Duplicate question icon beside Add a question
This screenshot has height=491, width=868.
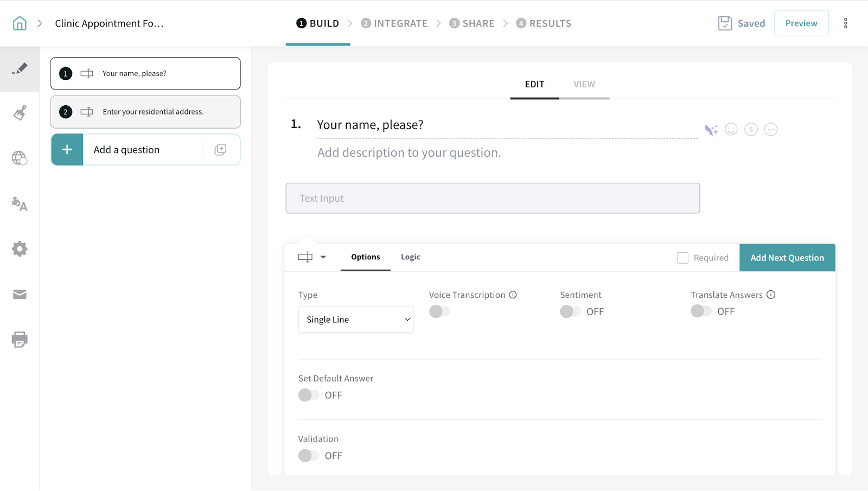pos(220,150)
